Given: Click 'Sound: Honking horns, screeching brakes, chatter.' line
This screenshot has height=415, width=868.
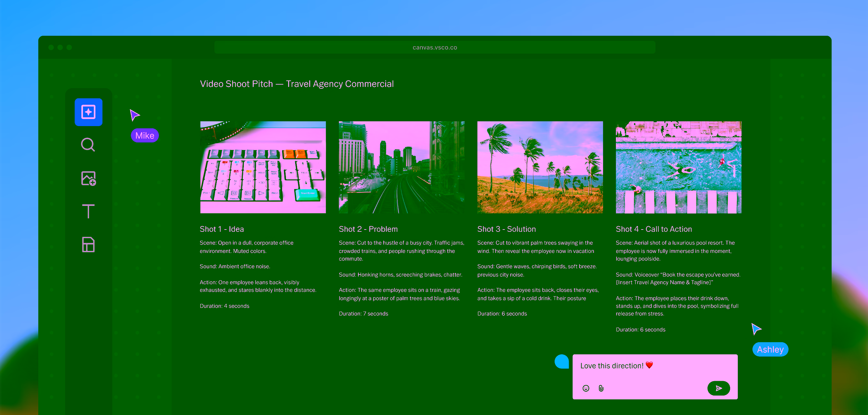Looking at the screenshot, I should (x=400, y=275).
